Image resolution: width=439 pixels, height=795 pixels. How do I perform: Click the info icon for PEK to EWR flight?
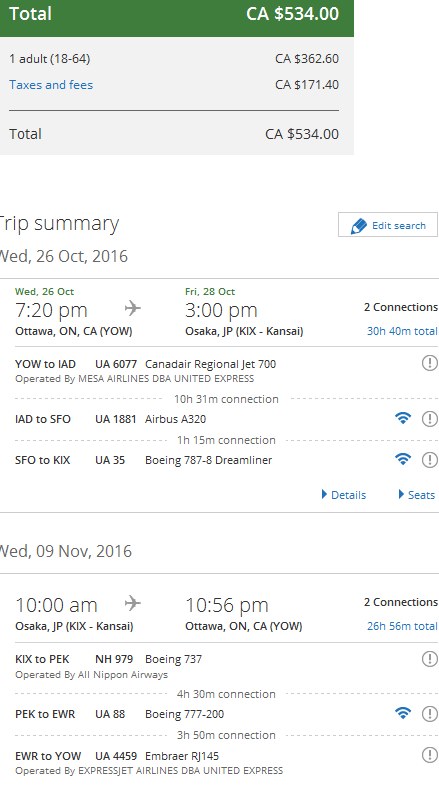[429, 713]
